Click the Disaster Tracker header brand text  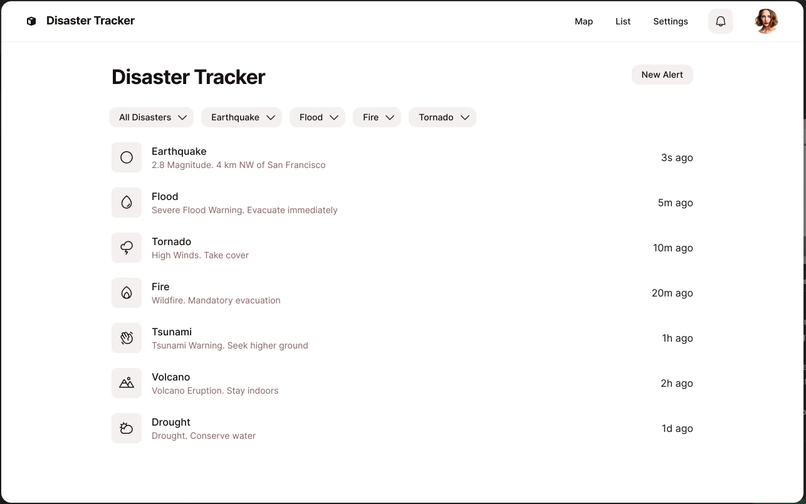90,21
